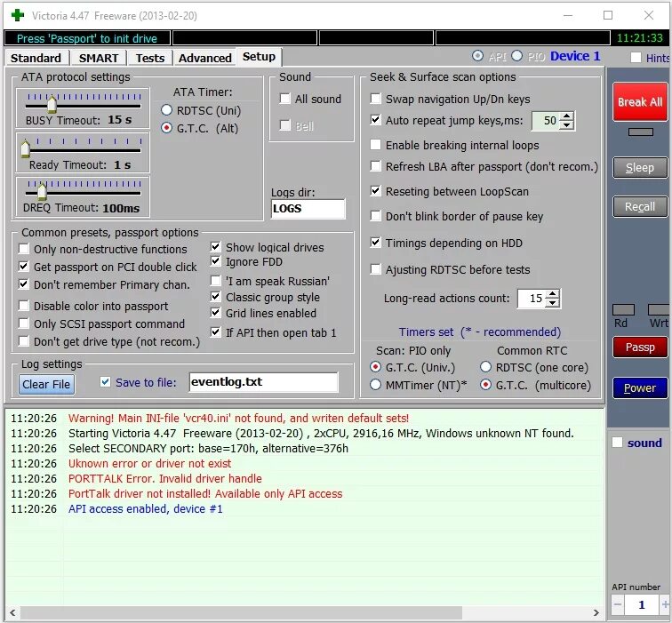Click the green cross Victoria app icon
Screen dimensions: 672x623
click(x=18, y=15)
